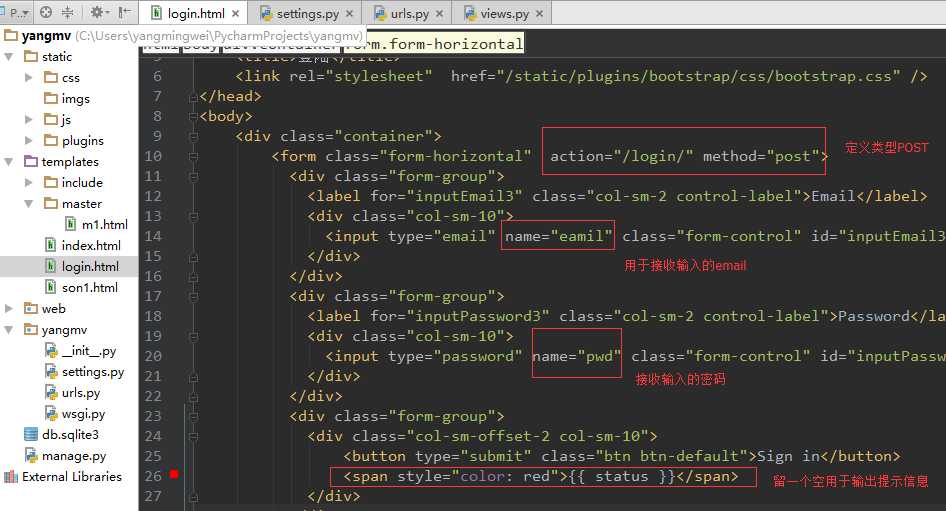
Task: Select the css folder icon
Action: pos(51,77)
